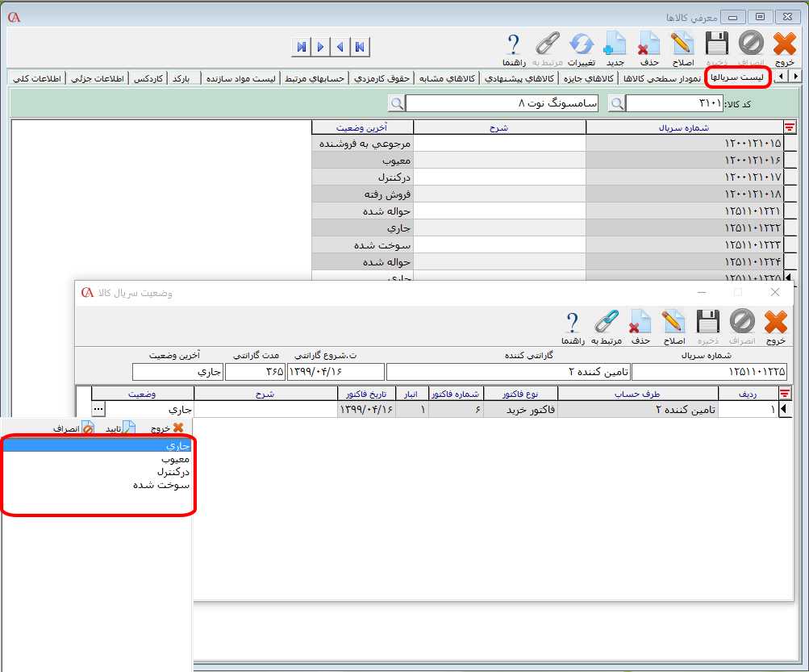Open the بارکد tab
809x672 pixels.
click(186, 77)
